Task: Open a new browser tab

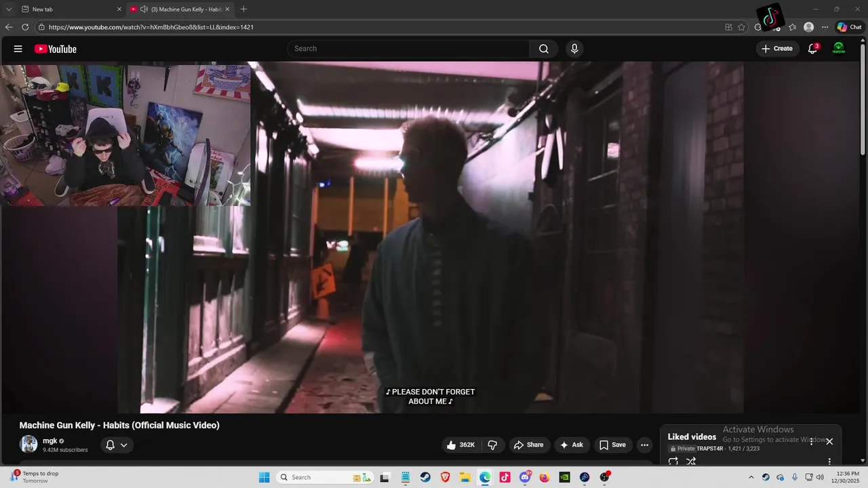Action: 243,9
